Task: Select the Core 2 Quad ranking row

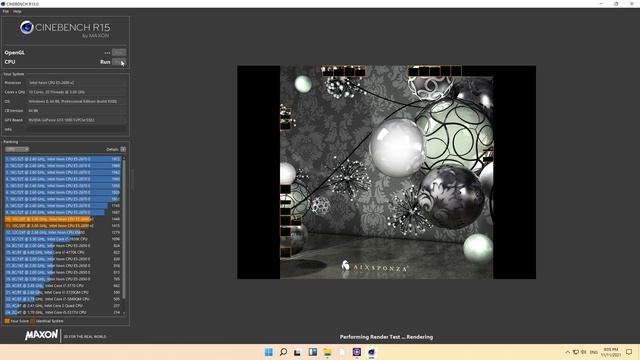Action: click(63, 305)
